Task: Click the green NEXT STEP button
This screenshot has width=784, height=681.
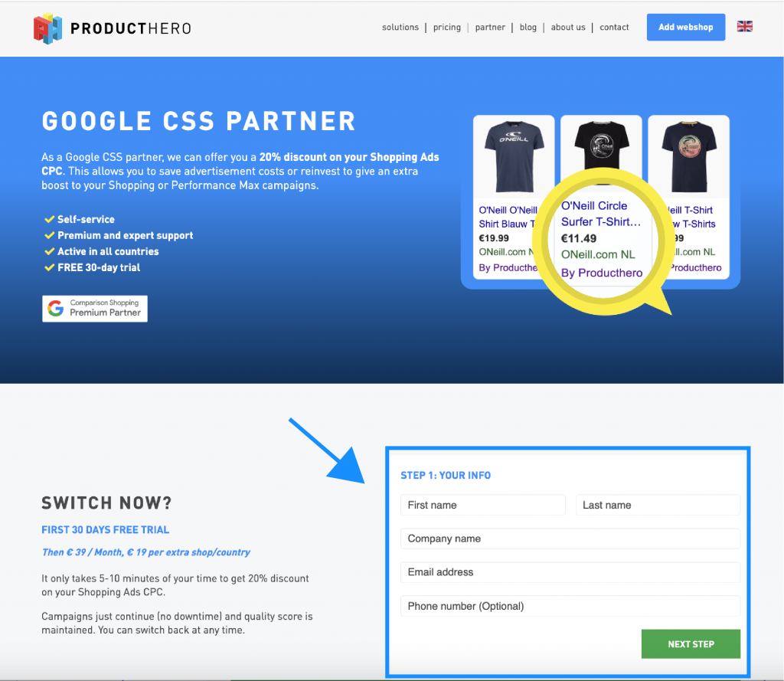Action: [x=691, y=644]
